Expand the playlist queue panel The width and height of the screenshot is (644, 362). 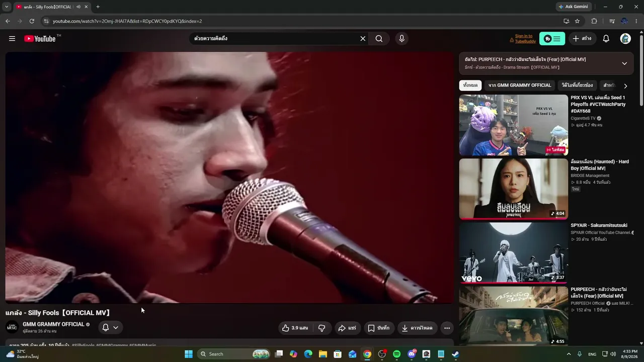pyautogui.click(x=624, y=63)
